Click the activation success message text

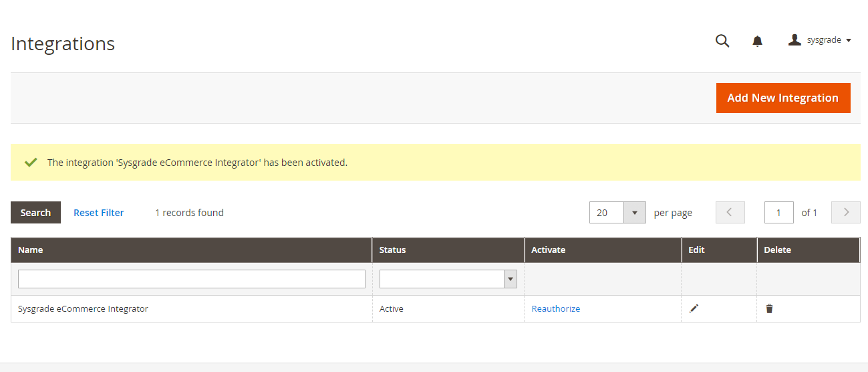(197, 163)
